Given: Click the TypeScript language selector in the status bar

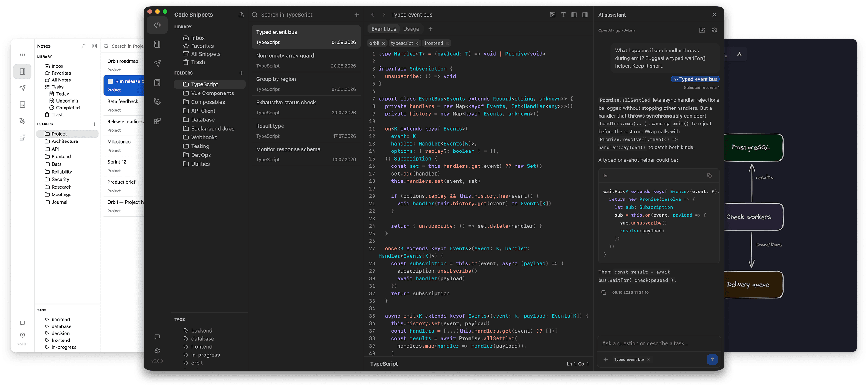Looking at the screenshot, I should [384, 364].
